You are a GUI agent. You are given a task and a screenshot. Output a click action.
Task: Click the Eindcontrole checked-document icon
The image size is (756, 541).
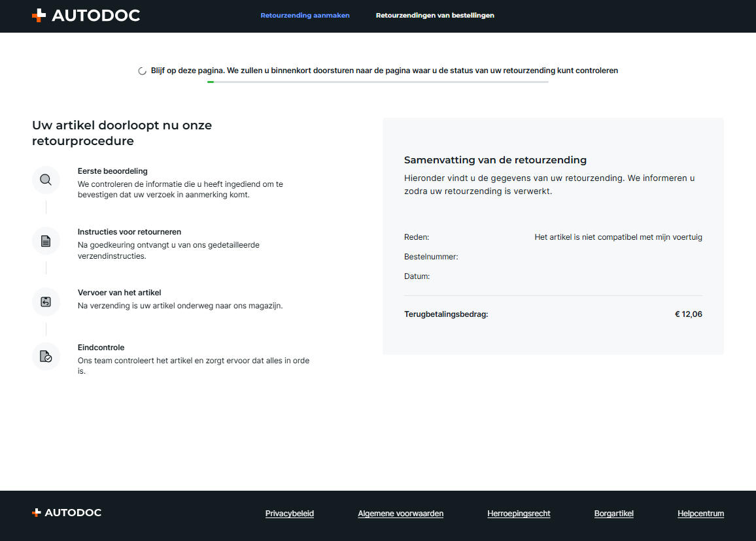pos(46,357)
